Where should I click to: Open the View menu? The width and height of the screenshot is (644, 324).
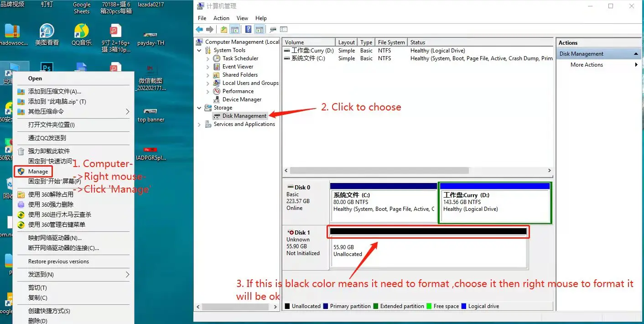(x=242, y=18)
